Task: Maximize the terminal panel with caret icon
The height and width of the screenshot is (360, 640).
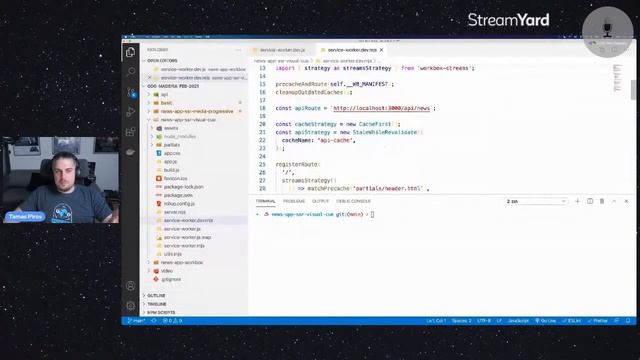Action: [x=614, y=201]
